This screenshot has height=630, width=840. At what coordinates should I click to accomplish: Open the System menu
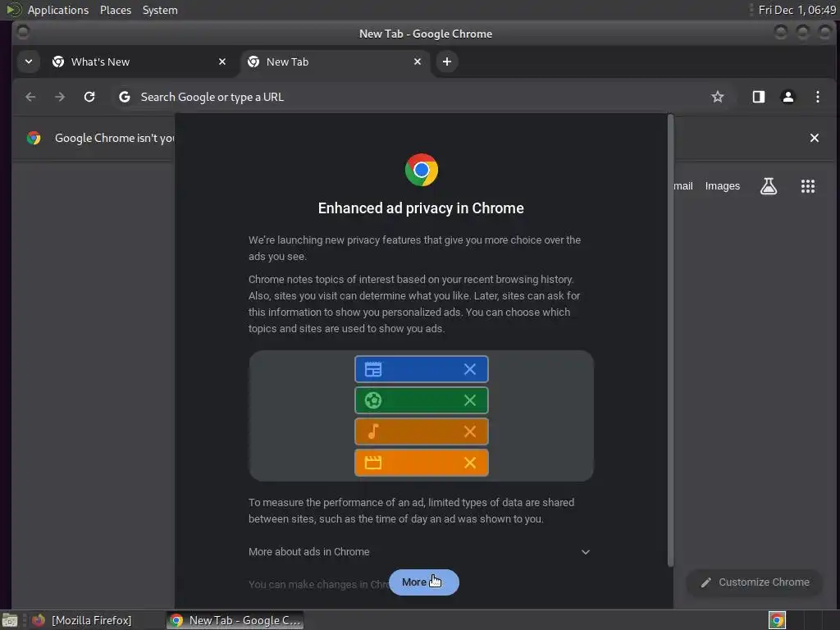click(x=160, y=10)
